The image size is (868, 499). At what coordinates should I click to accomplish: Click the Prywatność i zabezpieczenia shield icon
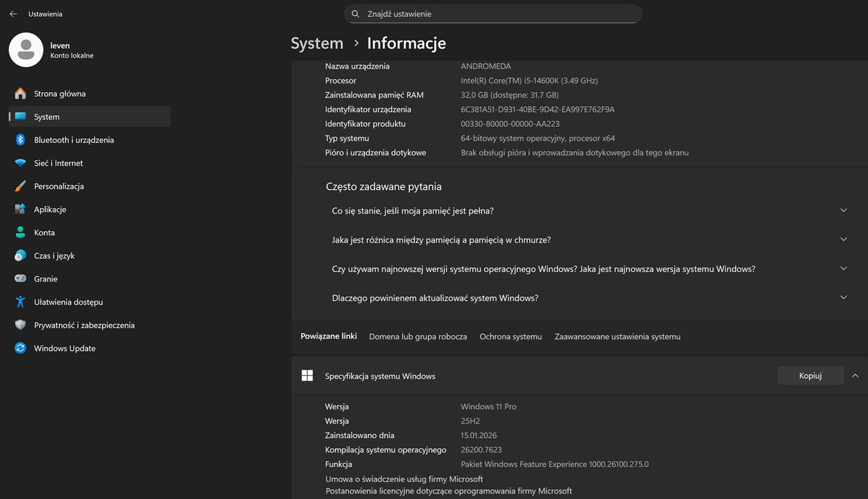point(20,325)
